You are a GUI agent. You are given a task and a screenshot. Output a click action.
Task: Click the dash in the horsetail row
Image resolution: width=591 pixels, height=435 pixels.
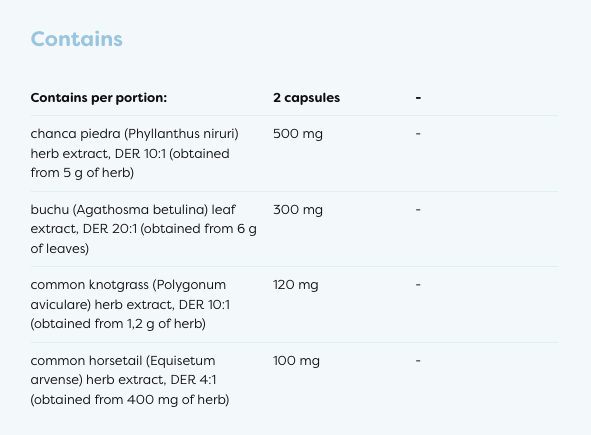click(x=418, y=361)
